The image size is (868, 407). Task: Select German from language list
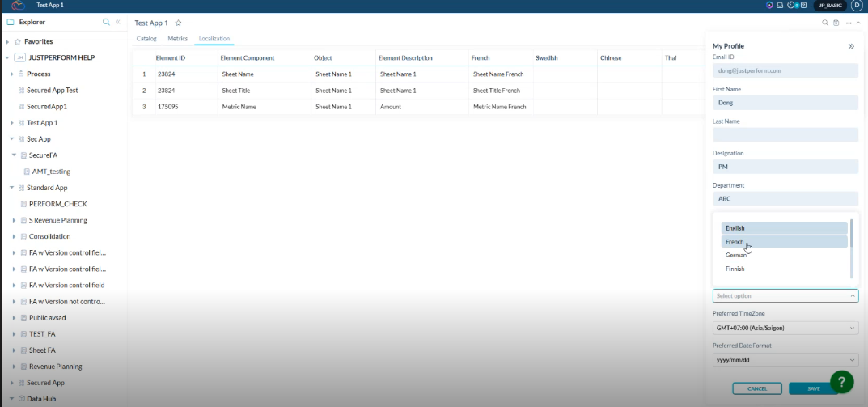(x=736, y=255)
